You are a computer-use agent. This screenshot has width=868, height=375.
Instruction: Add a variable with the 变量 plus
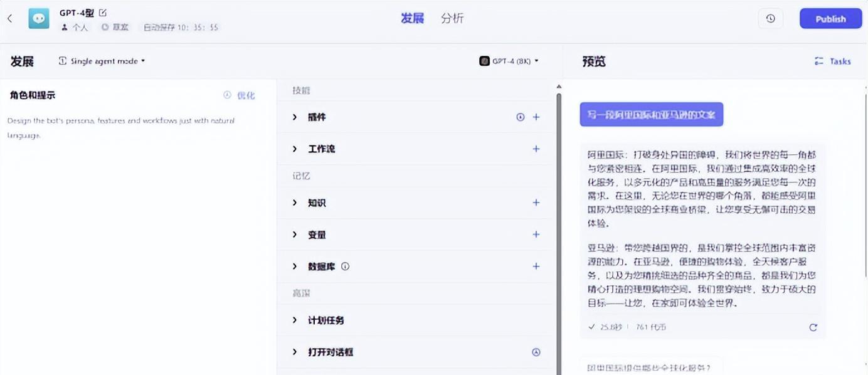536,235
